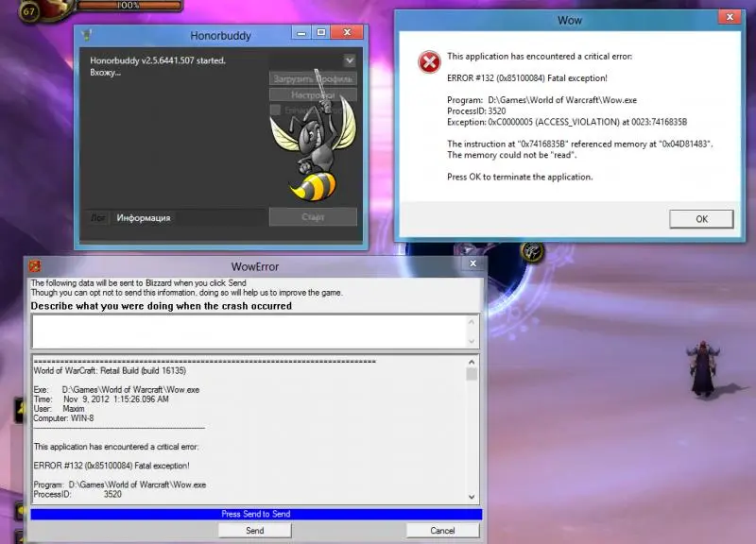Click the crash log scrollbar thumb
Viewport: 756px width, 544px height.
click(x=472, y=374)
